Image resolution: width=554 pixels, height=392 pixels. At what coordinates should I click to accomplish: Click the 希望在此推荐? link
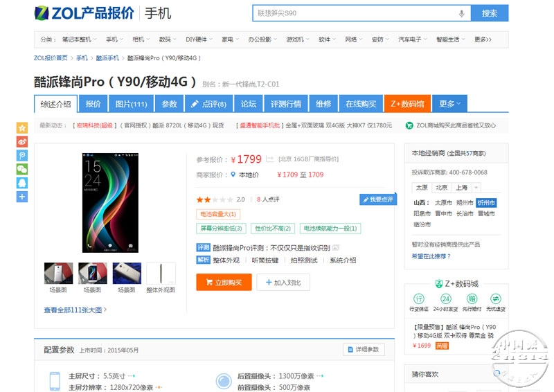click(431, 256)
